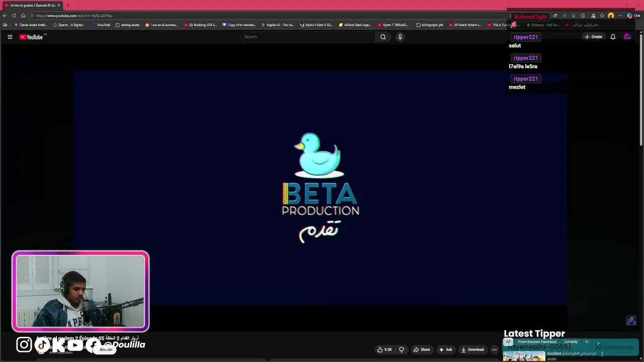Open the three-dot more actions menu

(495, 349)
